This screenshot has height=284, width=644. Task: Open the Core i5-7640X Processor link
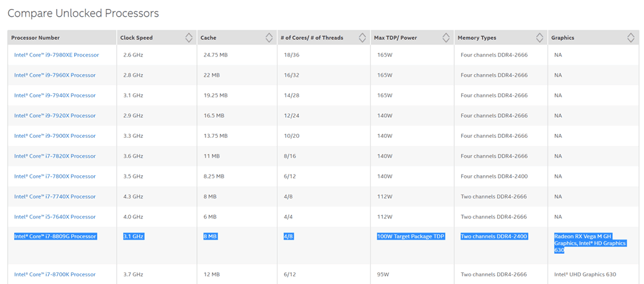click(55, 217)
